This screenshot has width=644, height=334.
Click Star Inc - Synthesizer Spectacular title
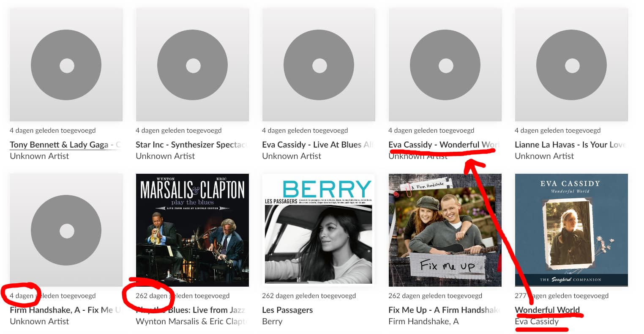[x=192, y=145]
